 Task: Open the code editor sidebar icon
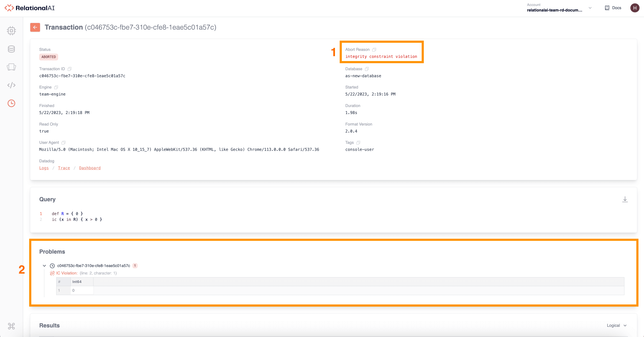[x=11, y=85]
